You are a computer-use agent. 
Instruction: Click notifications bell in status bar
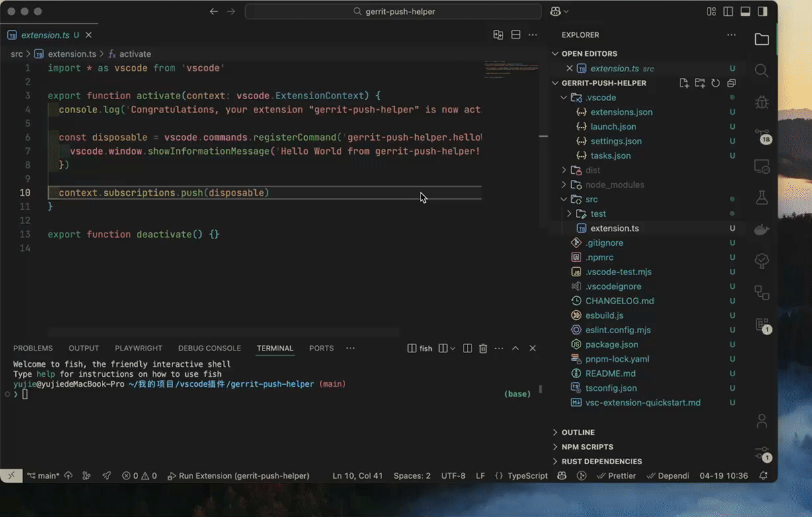[x=764, y=475]
